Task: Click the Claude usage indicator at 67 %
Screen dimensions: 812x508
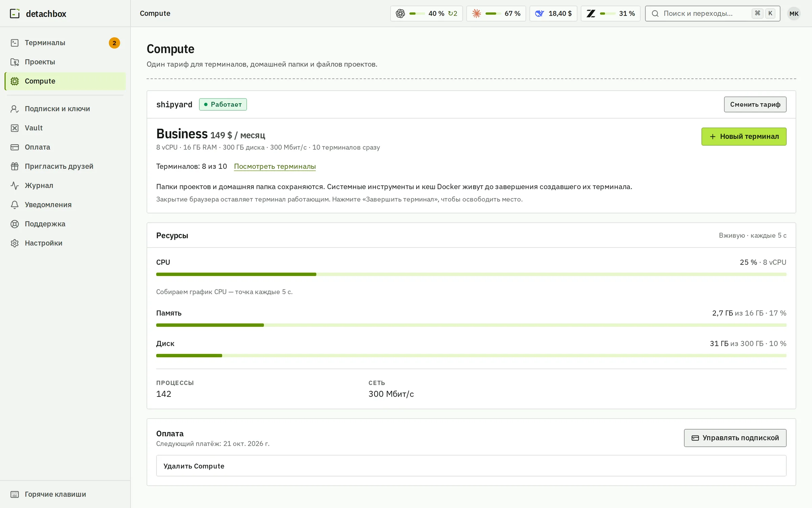Action: tap(496, 14)
